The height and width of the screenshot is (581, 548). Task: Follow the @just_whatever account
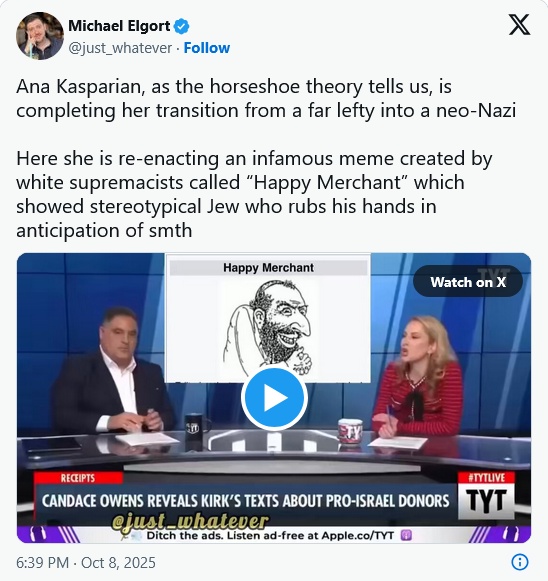coord(207,48)
